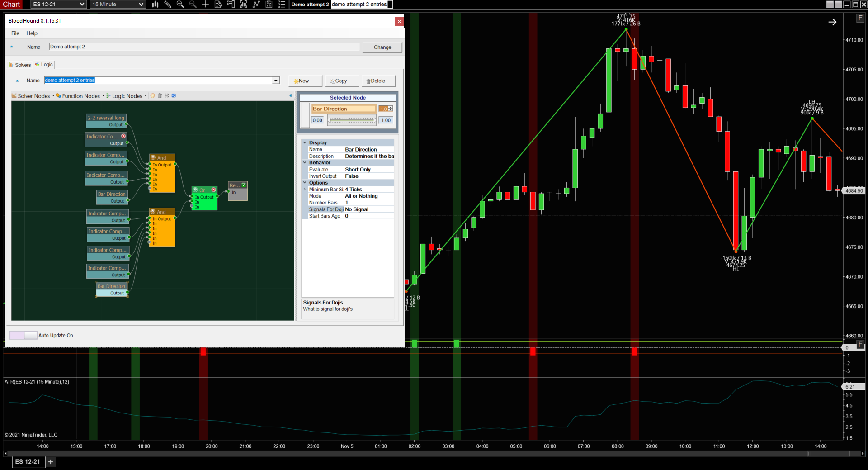This screenshot has height=470, width=868.
Task: Click the Selected Node weight slider
Action: [352, 120]
